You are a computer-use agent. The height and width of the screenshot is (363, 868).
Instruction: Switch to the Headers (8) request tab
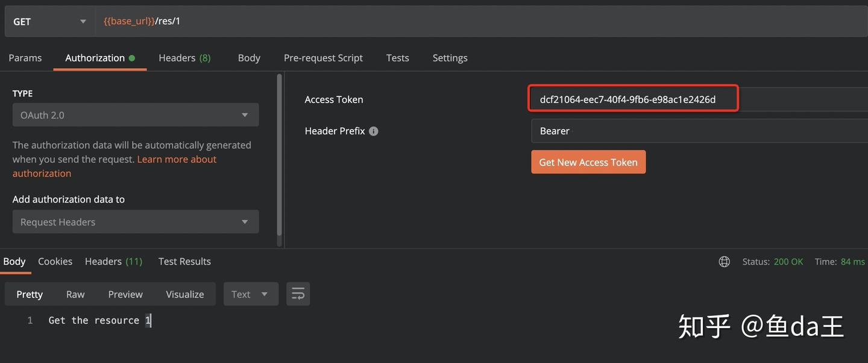(184, 57)
